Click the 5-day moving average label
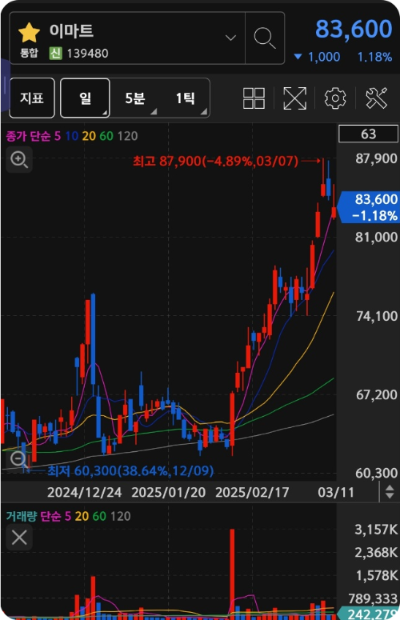 (x=58, y=136)
